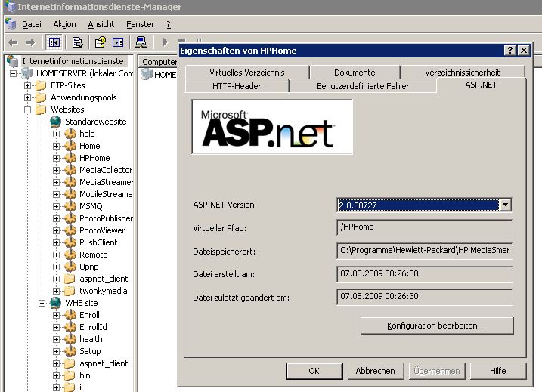The width and height of the screenshot is (542, 392).
Task: Select the Remote application gear icon
Action: pos(70,255)
